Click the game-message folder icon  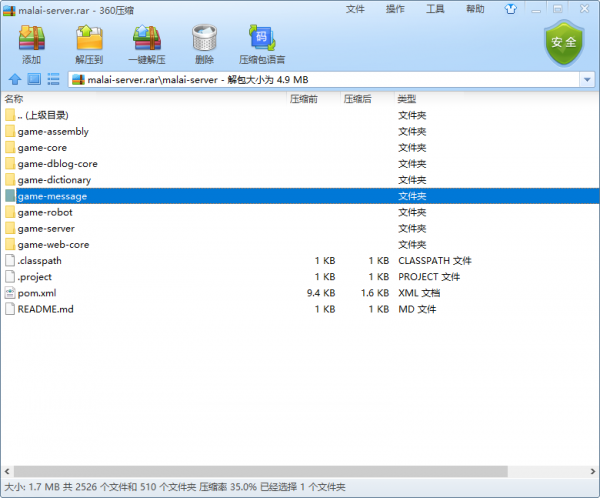pyautogui.click(x=10, y=196)
